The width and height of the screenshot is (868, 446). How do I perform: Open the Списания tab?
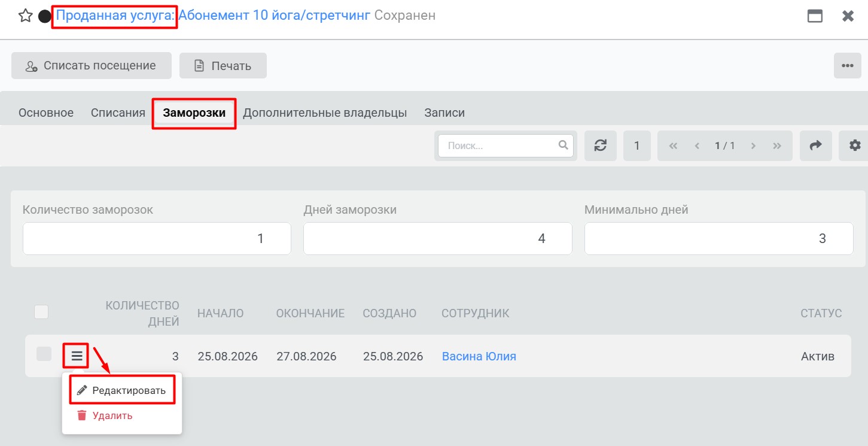(118, 113)
